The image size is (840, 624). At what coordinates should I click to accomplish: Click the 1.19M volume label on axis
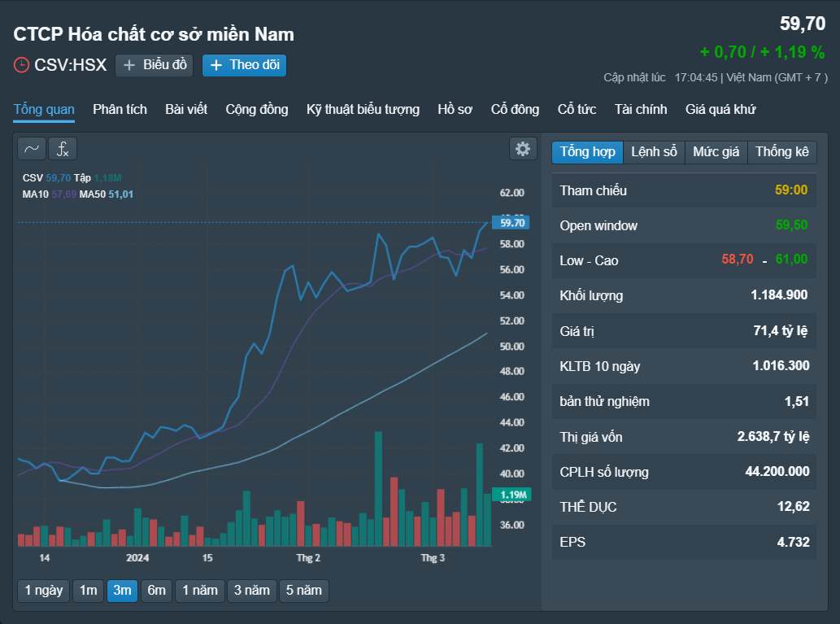[512, 495]
